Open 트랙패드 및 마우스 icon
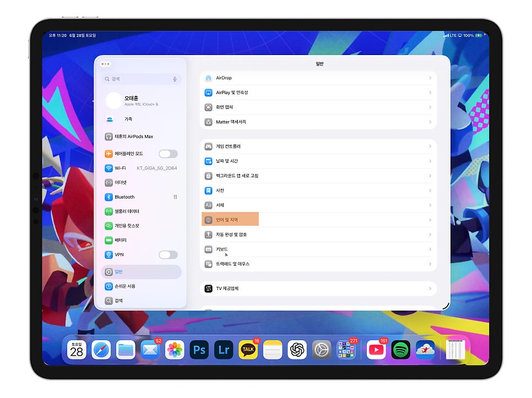 [208, 264]
